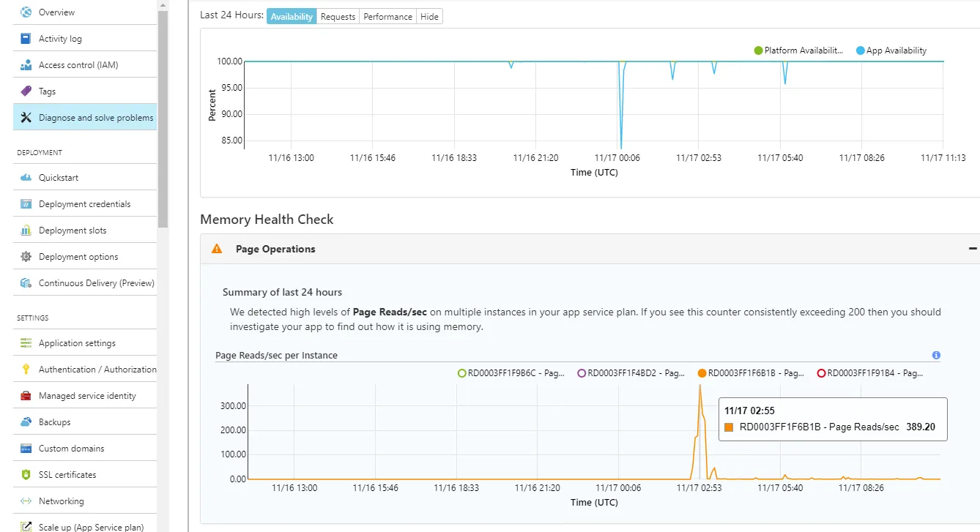Click the Deployment slots icon

click(26, 231)
